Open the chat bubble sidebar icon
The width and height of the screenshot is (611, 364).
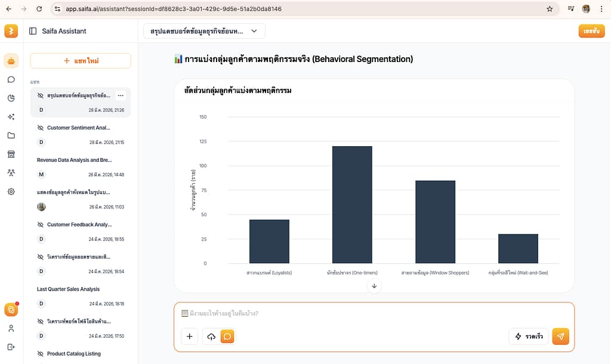(11, 79)
